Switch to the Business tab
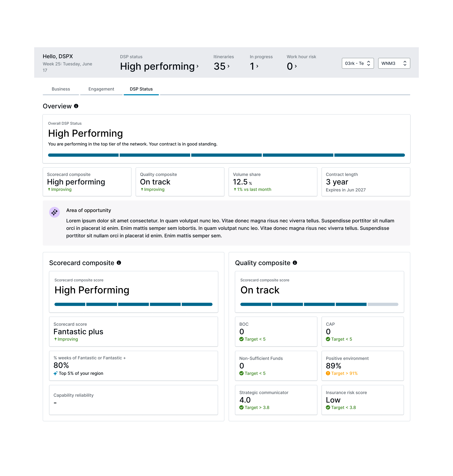453x476 pixels. [x=61, y=89]
